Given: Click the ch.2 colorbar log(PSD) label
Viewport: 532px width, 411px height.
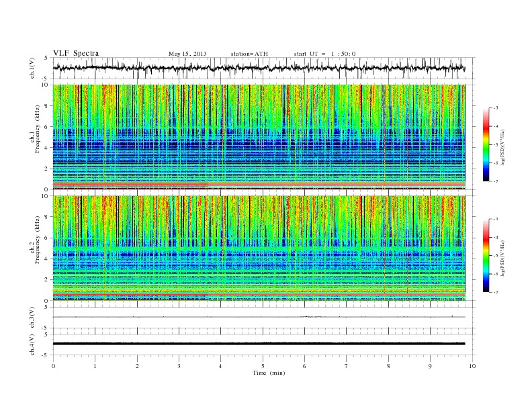Looking at the screenshot, I should pyautogui.click(x=504, y=258).
